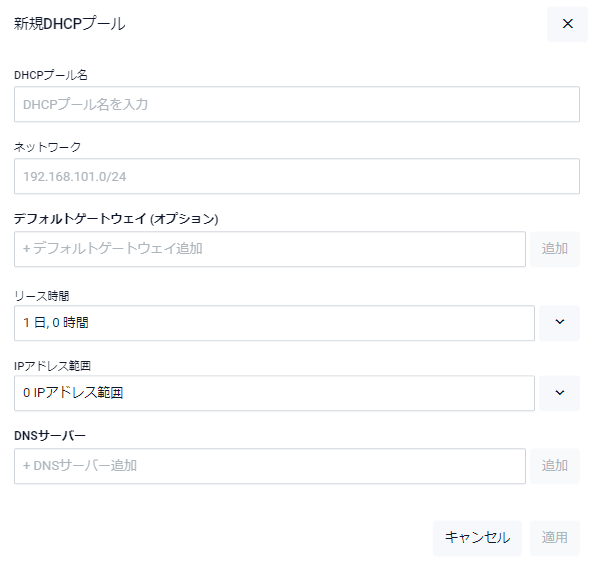Image resolution: width=594 pixels, height=569 pixels.
Task: Click the デフォルトゲートウェイ (オプション) label
Action: click(x=116, y=219)
